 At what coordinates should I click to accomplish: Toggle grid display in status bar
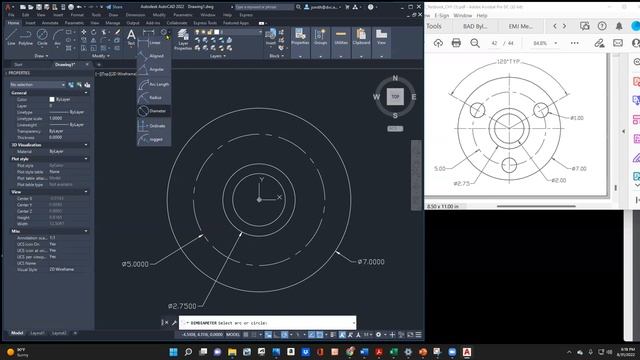click(245, 335)
